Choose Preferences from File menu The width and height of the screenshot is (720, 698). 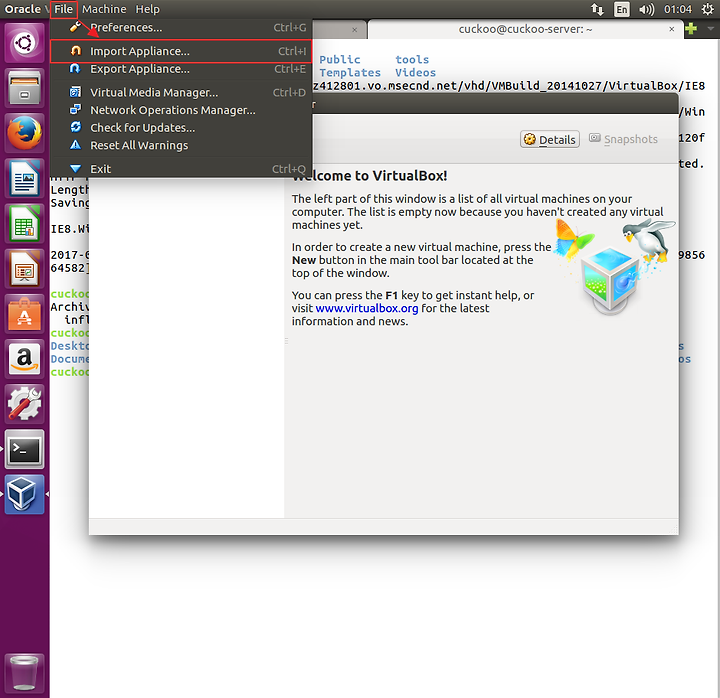tap(181, 28)
